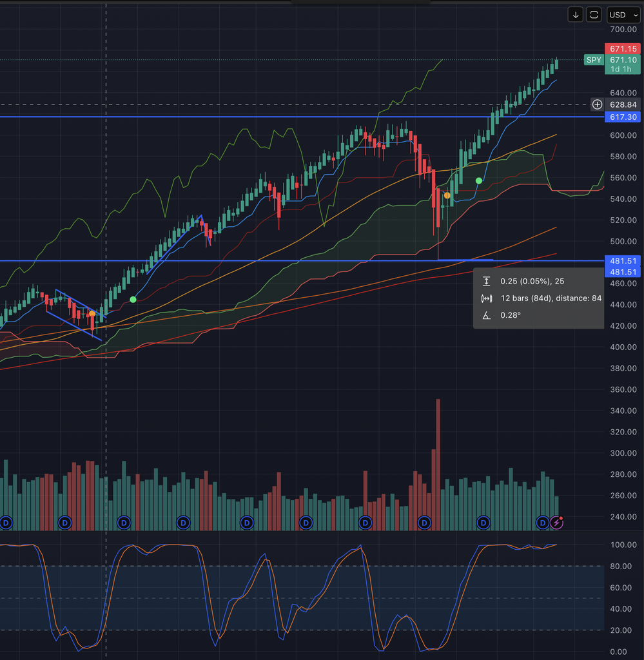The image size is (644, 660).
Task: Select the tallest red volume bar
Action: pos(438,464)
